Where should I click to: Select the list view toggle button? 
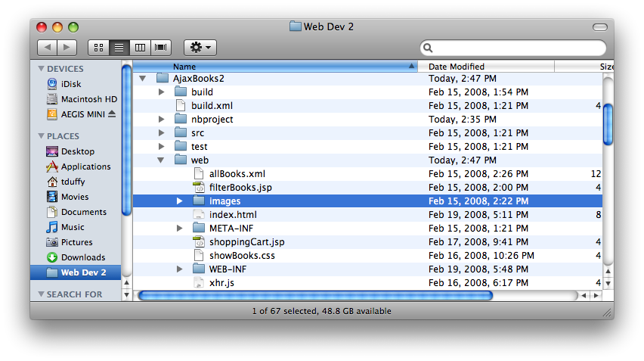(x=119, y=48)
